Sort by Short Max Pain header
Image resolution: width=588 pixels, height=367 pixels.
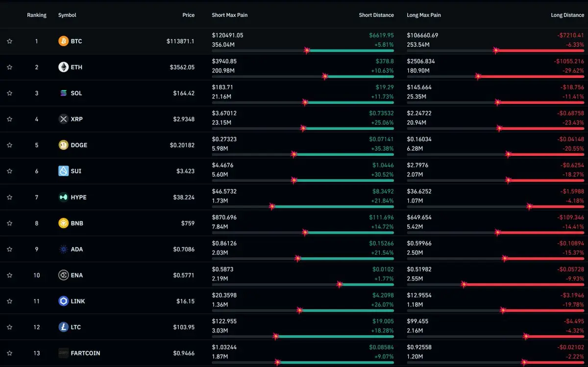click(x=230, y=15)
